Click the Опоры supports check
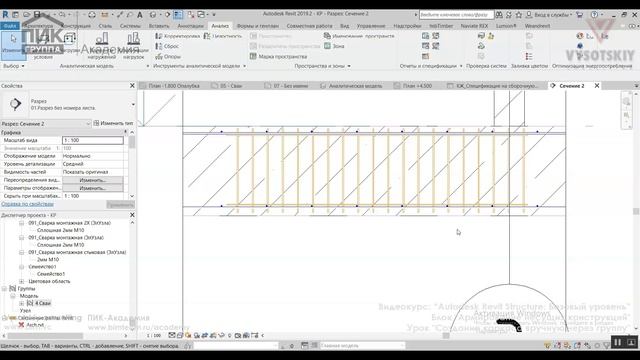The height and width of the screenshot is (360, 640). (x=168, y=56)
